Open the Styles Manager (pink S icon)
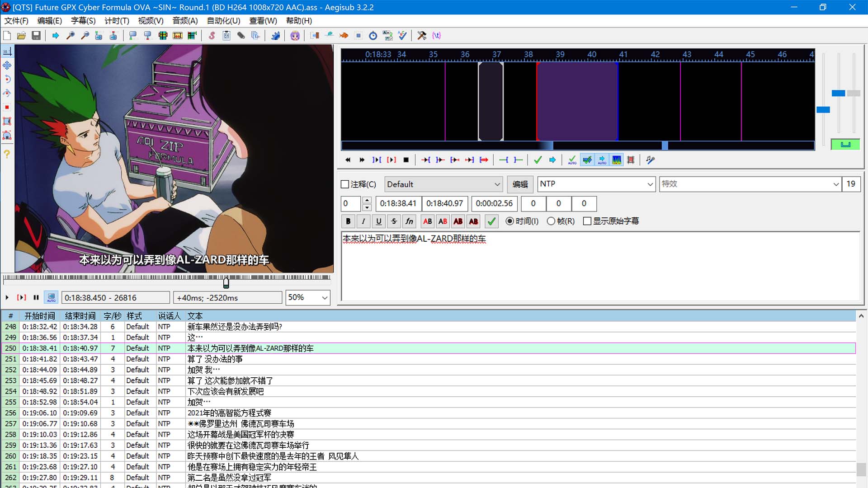 212,36
